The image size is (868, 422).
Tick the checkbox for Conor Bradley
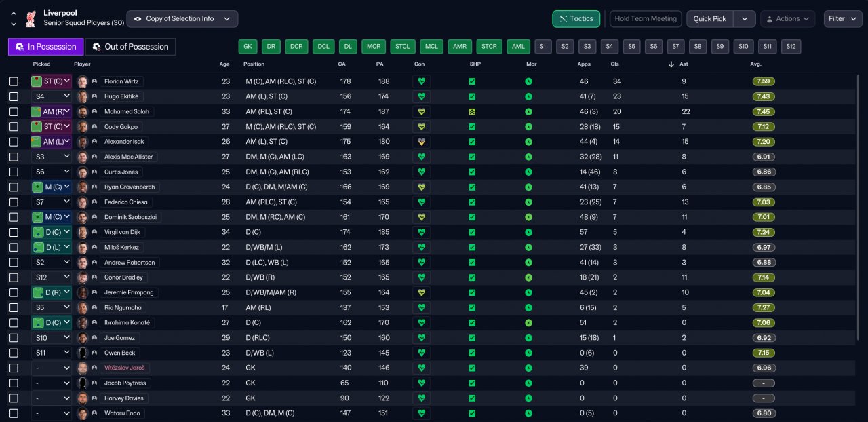14,277
